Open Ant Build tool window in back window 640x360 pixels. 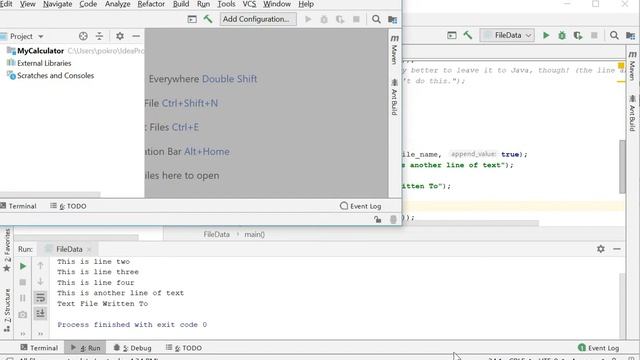tap(632, 113)
